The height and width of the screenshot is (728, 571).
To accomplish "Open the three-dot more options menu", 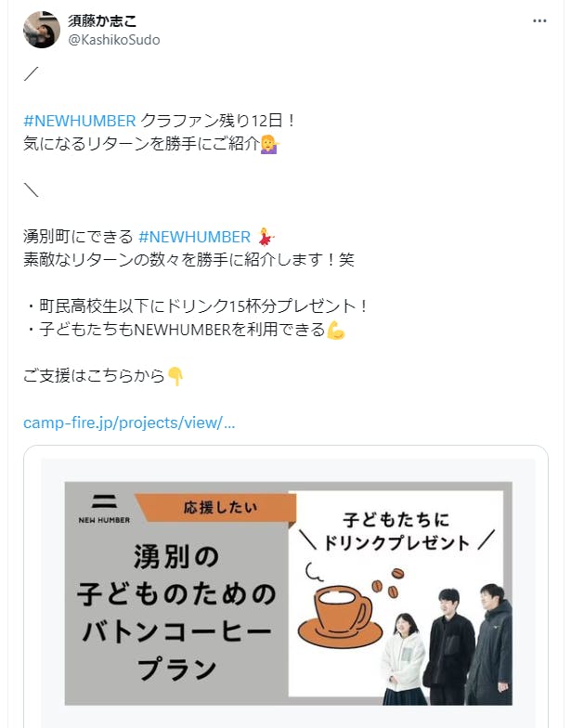I will (x=539, y=20).
